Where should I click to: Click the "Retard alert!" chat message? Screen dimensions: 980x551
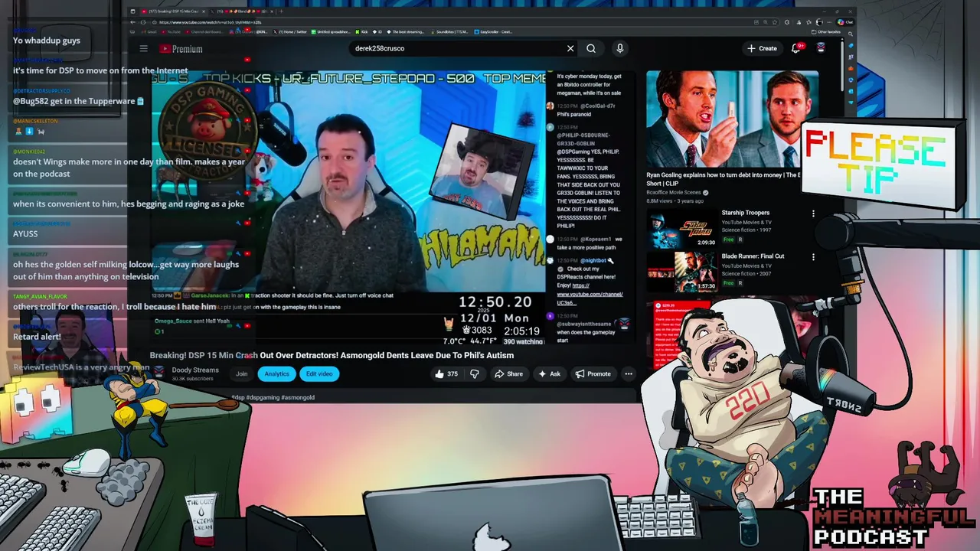37,337
